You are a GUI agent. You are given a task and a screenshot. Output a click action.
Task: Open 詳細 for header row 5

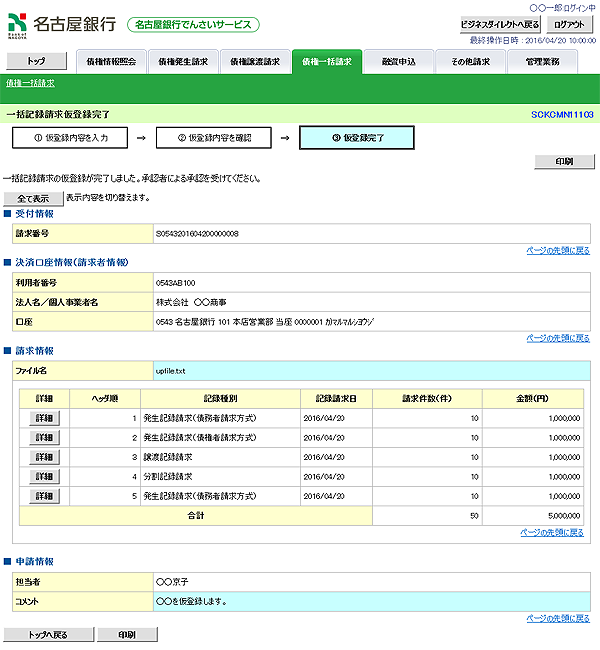pyautogui.click(x=44, y=496)
